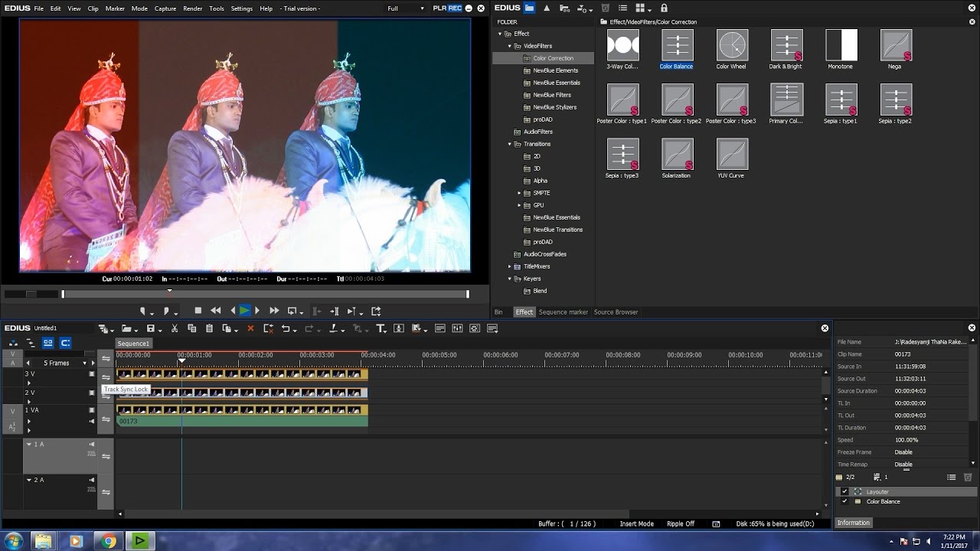The image size is (980, 551).
Task: Select the Color Wheel effect icon
Action: coord(732,45)
